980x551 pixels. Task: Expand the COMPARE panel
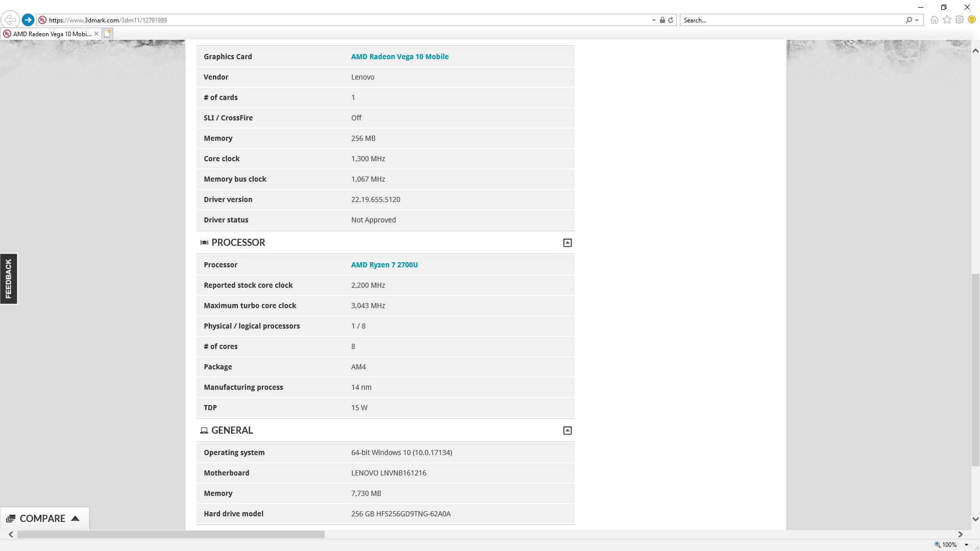click(x=44, y=518)
